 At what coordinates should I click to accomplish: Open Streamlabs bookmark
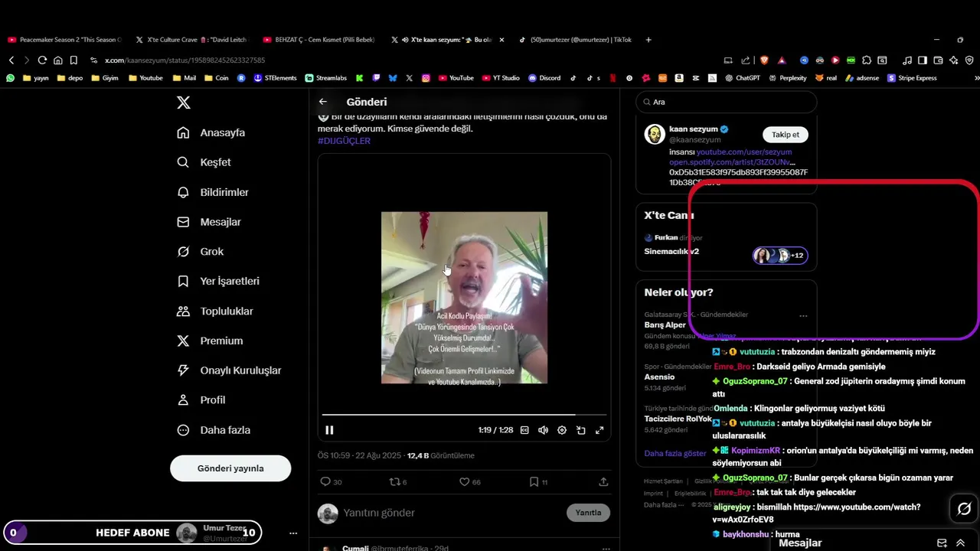[x=325, y=78]
